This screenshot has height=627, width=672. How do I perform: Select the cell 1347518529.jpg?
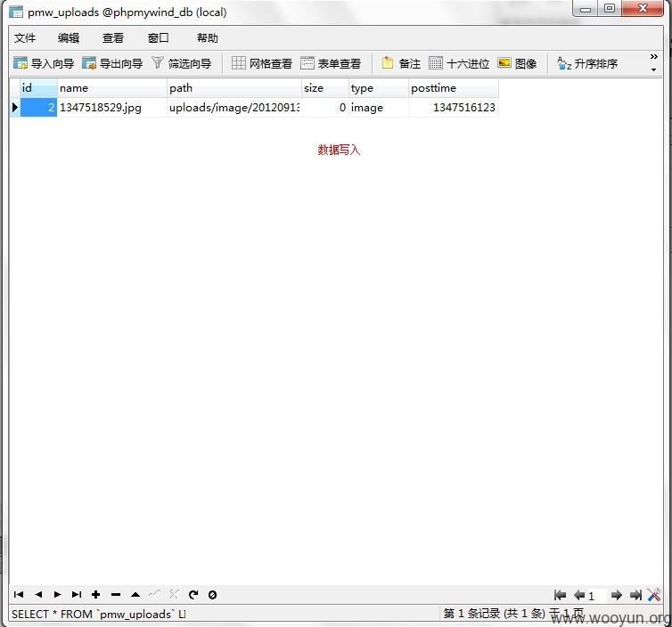pyautogui.click(x=112, y=107)
